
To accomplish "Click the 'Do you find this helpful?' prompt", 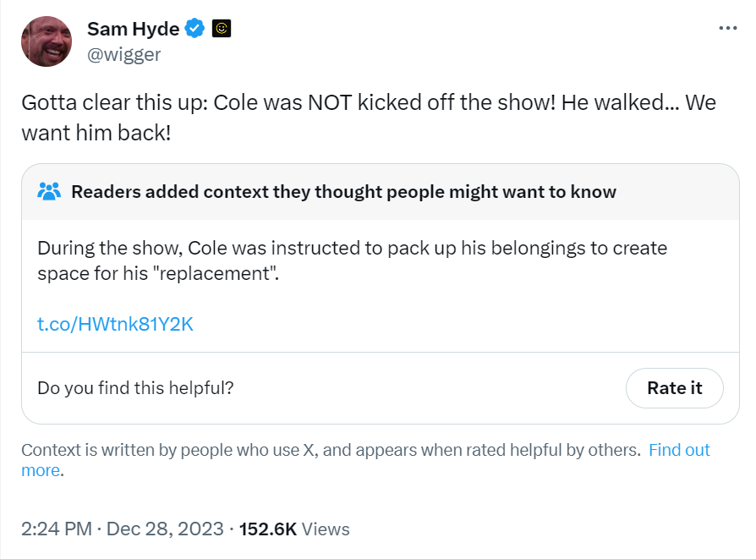I will [135, 388].
